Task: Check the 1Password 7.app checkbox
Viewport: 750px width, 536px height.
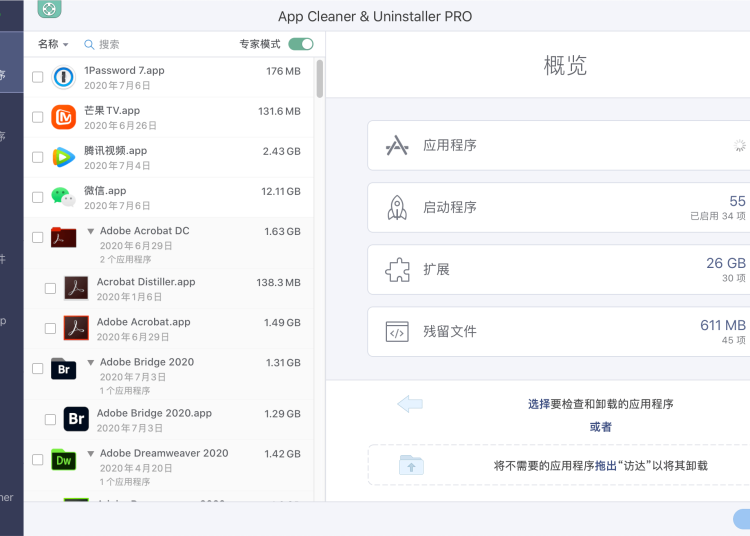Action: click(37, 77)
